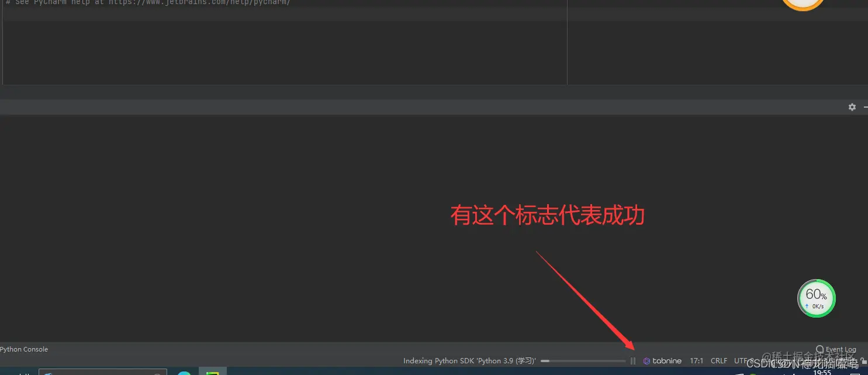The width and height of the screenshot is (868, 375).
Task: Open the UTF-8 file encoding selector
Action: pos(741,360)
